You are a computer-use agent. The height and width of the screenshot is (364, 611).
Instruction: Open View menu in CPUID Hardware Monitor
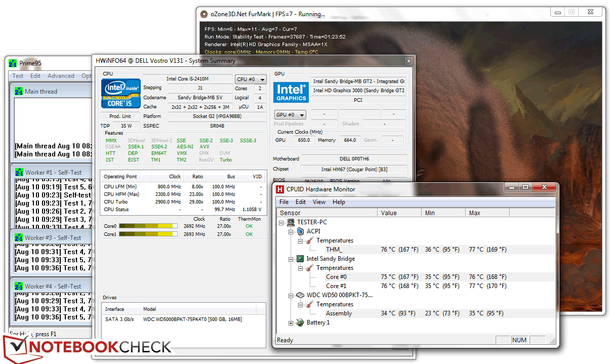point(319,201)
